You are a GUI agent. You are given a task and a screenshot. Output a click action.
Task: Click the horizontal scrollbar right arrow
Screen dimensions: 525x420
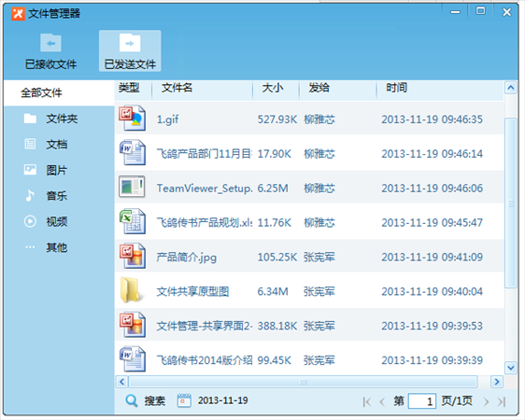[497, 382]
